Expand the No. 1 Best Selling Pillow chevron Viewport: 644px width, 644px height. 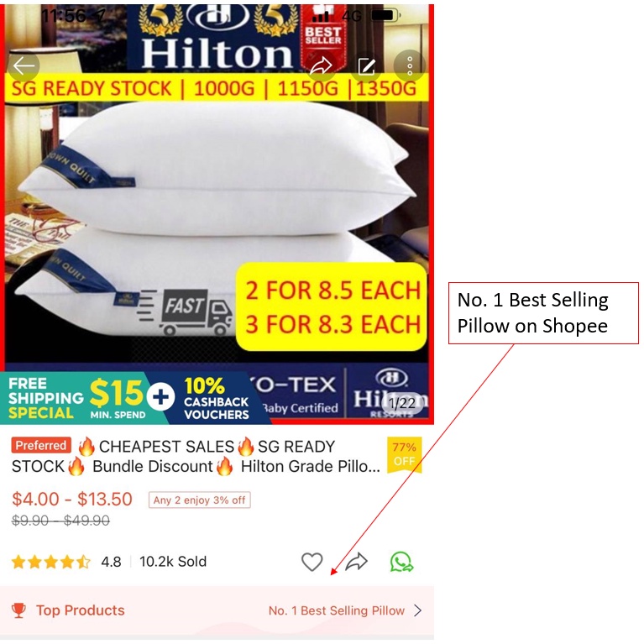click(417, 610)
